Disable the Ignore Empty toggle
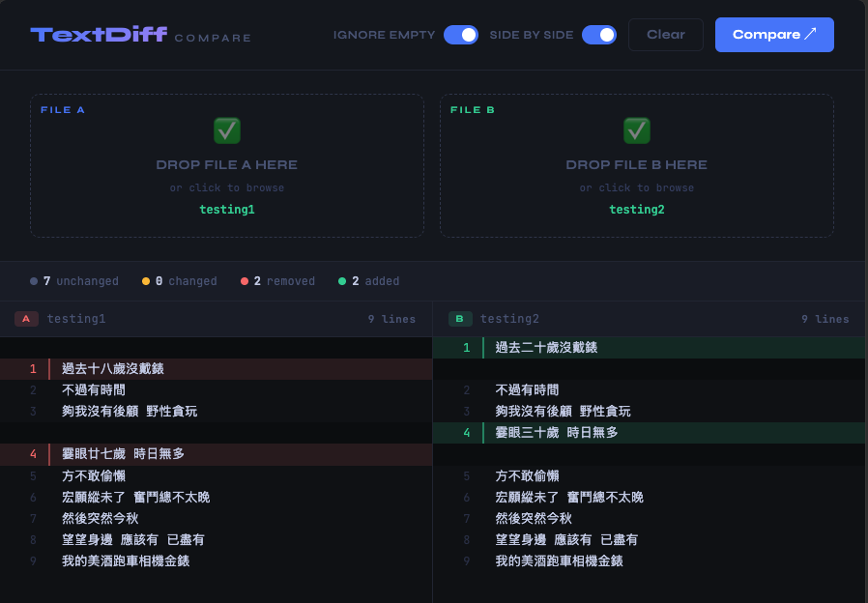Image resolution: width=868 pixels, height=603 pixels. [x=460, y=35]
